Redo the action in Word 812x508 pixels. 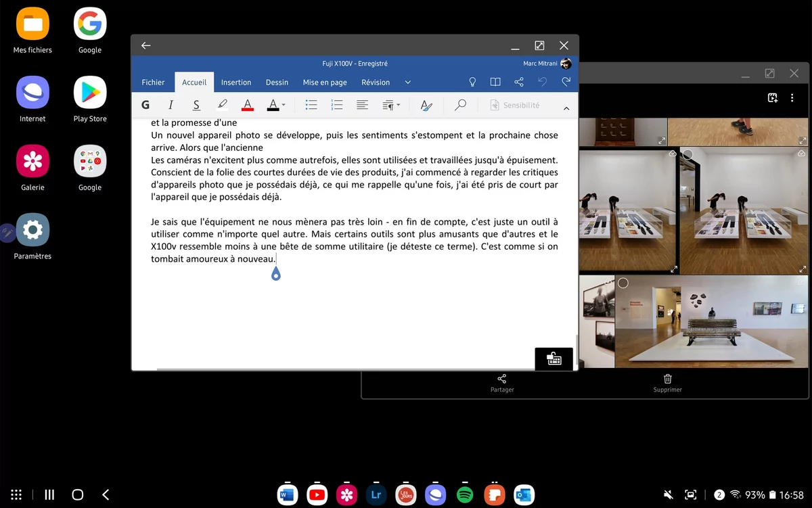[566, 82]
